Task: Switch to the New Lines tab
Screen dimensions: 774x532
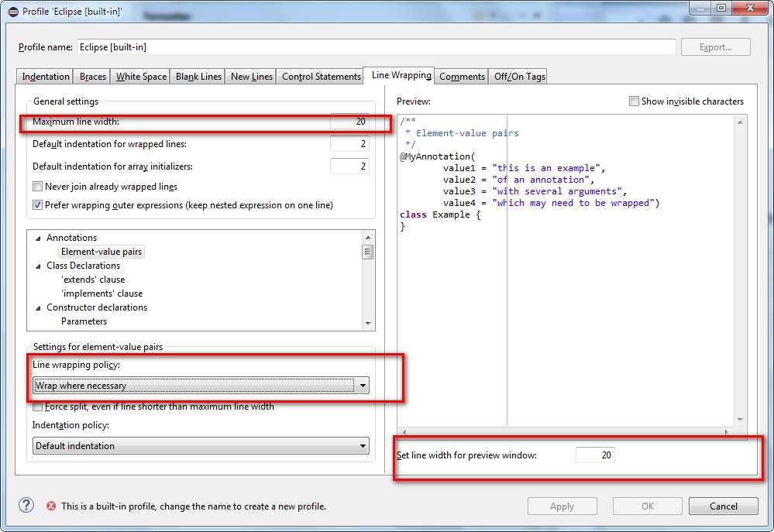Action: (251, 77)
